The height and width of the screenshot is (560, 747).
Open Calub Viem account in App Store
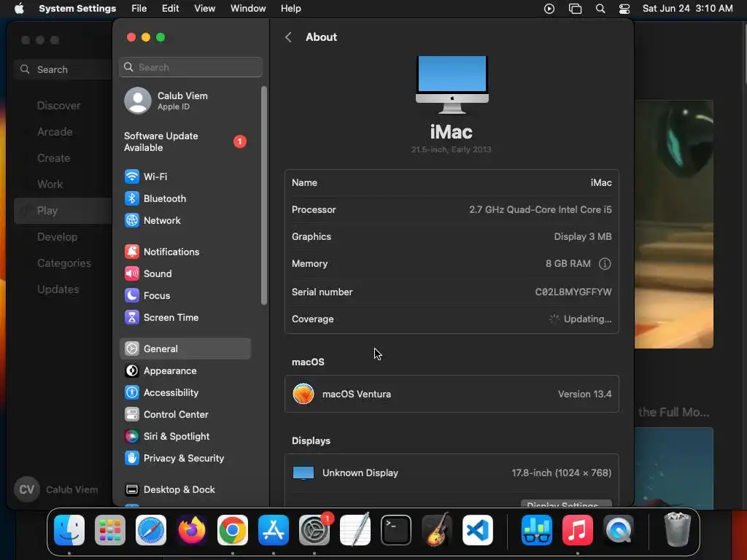click(x=56, y=489)
